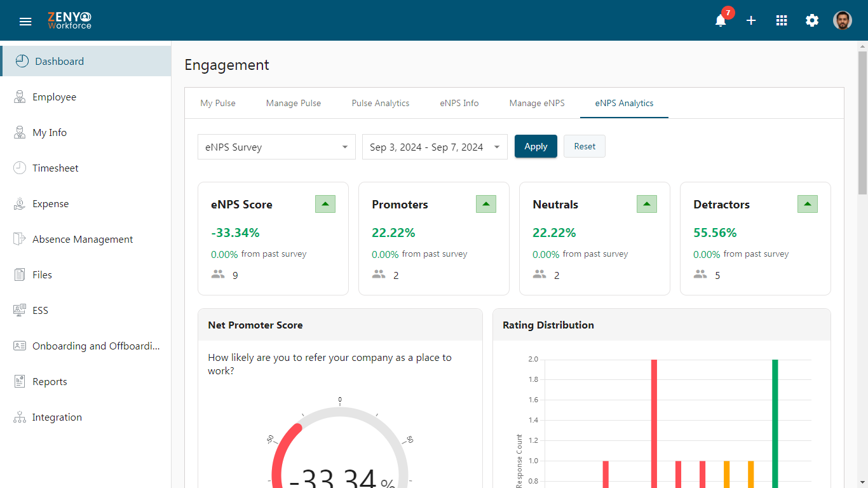868x488 pixels.
Task: Click the My Info sidebar icon
Action: [x=20, y=132]
